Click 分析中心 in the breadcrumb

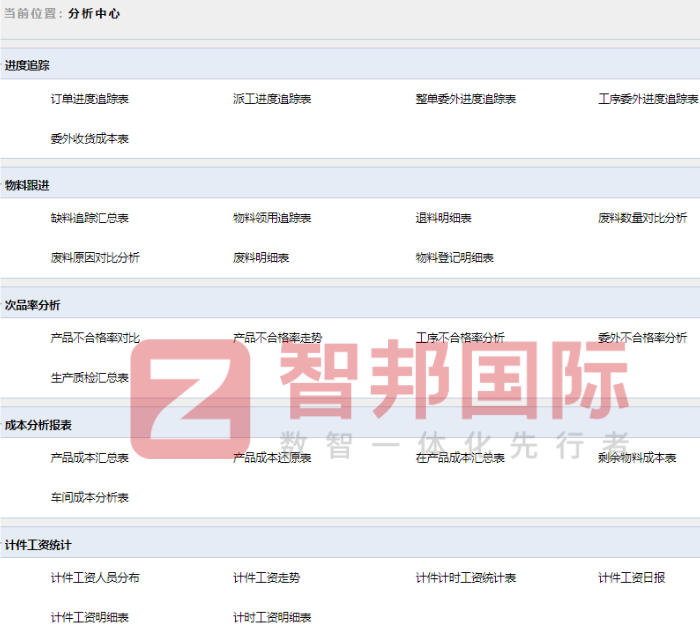click(94, 15)
